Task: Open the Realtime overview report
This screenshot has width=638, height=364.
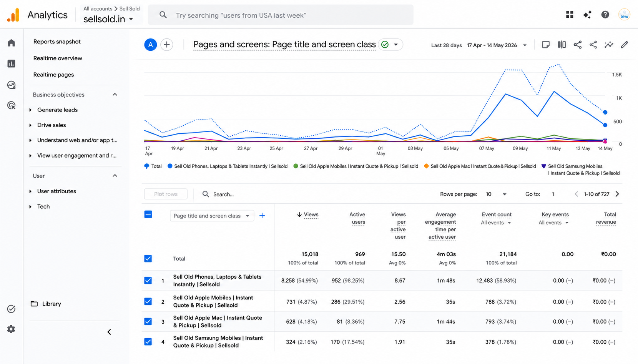Action: click(x=58, y=58)
